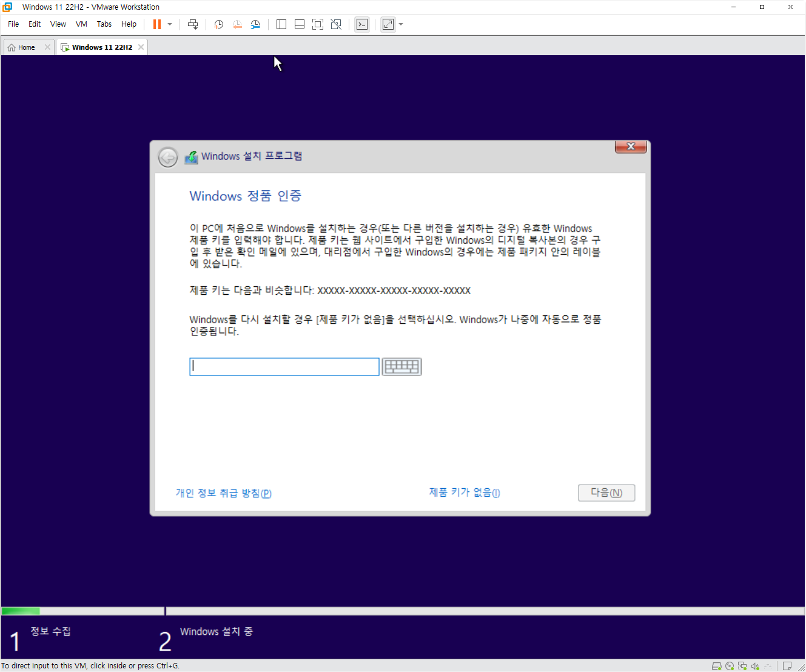Toggle the library sidebar panel
806x672 pixels.
pyautogui.click(x=281, y=24)
